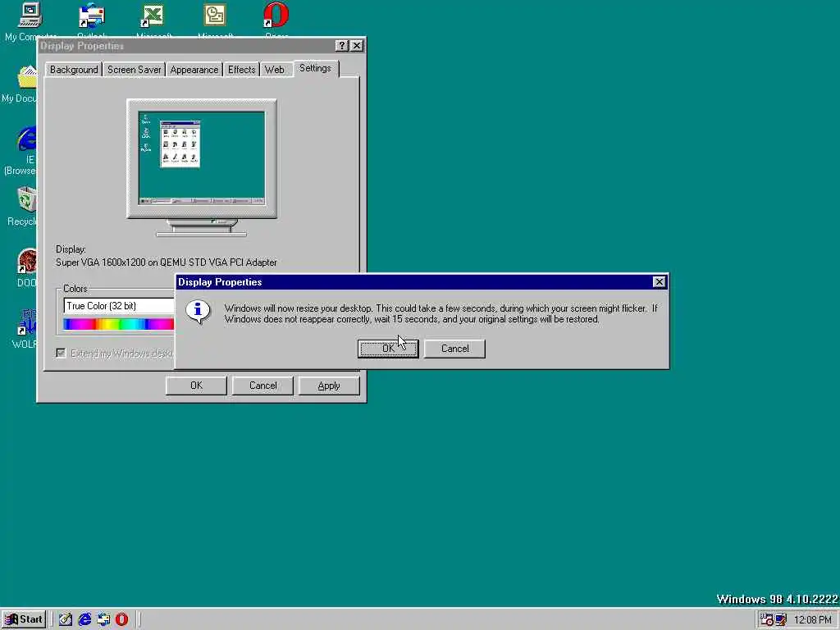
Task: Open True Color (32 bit) colors dropdown
Action: [119, 306]
